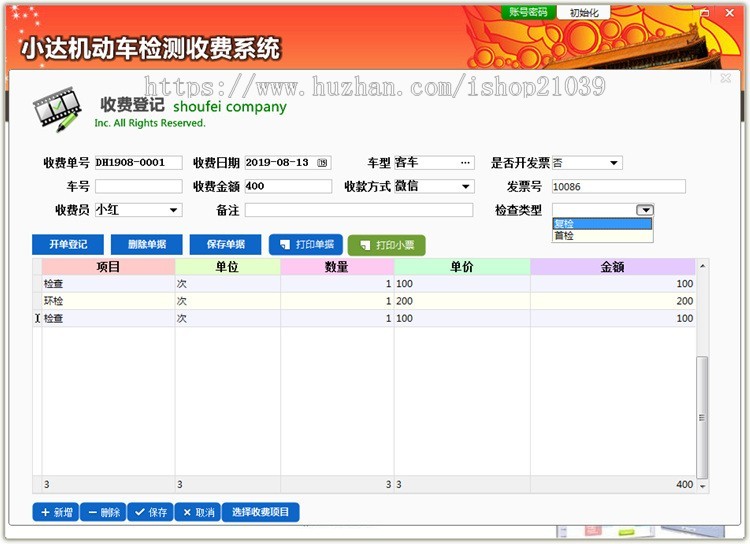Focus the empty 车号 input field

tap(139, 187)
